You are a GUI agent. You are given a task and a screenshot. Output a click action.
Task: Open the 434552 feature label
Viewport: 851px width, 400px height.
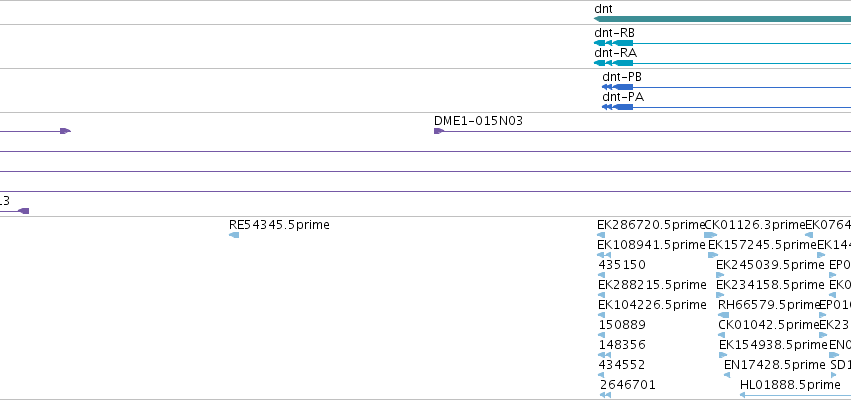point(622,365)
